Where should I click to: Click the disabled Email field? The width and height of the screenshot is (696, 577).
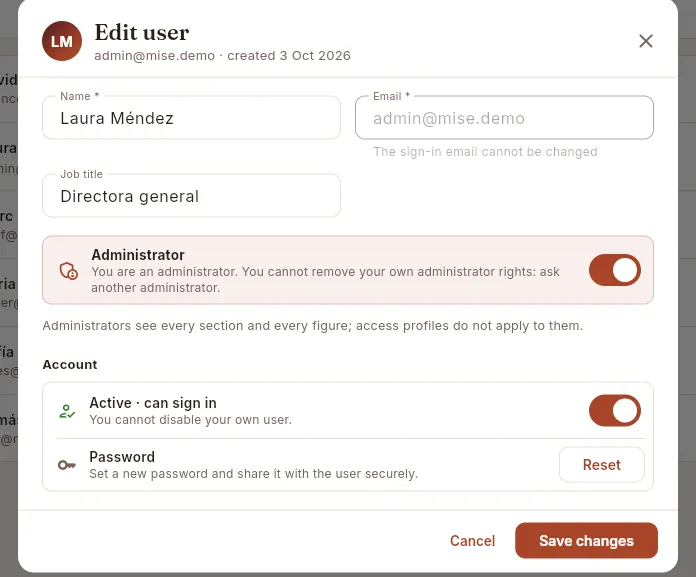click(x=504, y=118)
